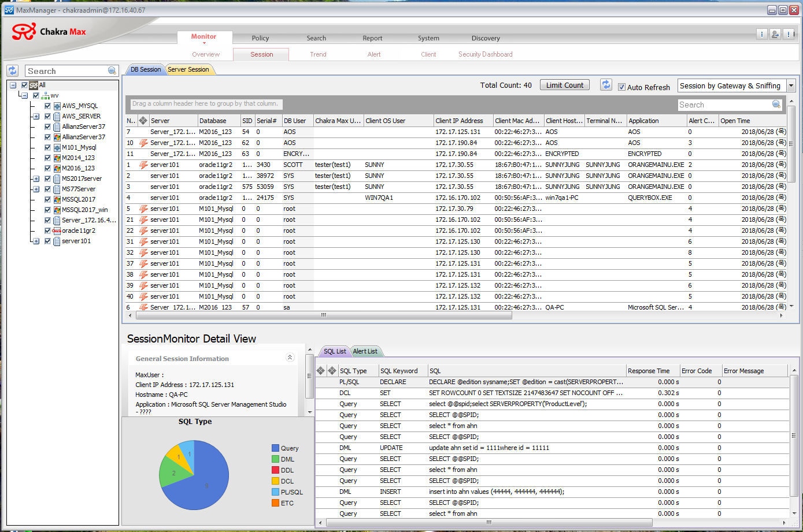Click the second diamond icon in SQL List header

coord(332,371)
